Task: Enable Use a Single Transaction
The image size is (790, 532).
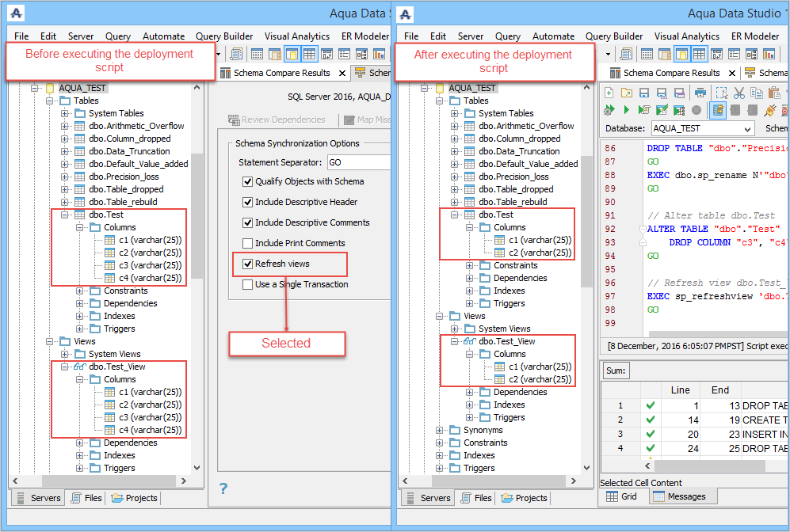Action: click(248, 284)
